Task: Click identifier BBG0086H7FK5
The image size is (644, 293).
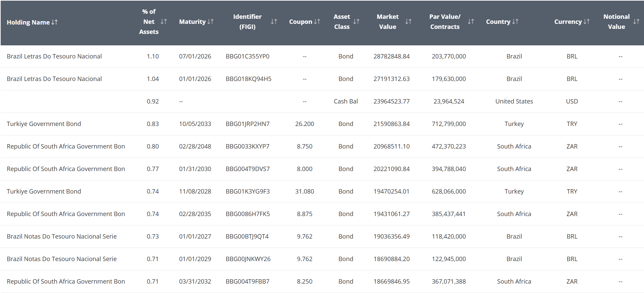Action: click(248, 214)
